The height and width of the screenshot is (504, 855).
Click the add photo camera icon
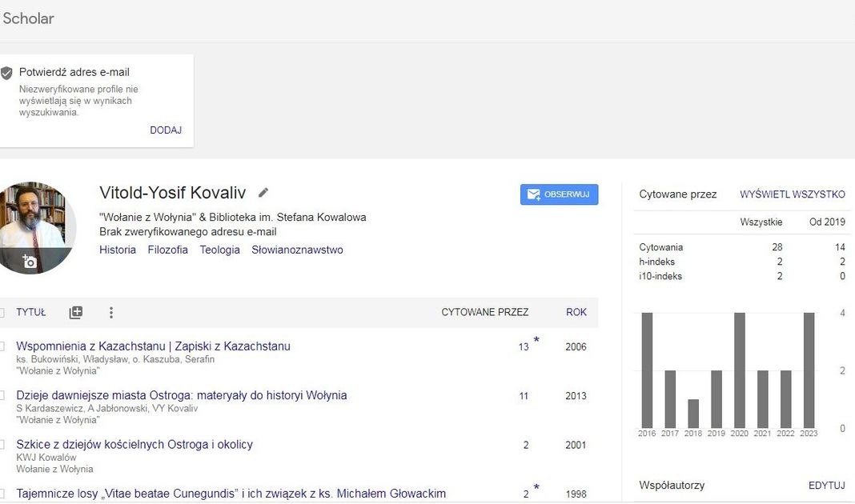(x=30, y=262)
